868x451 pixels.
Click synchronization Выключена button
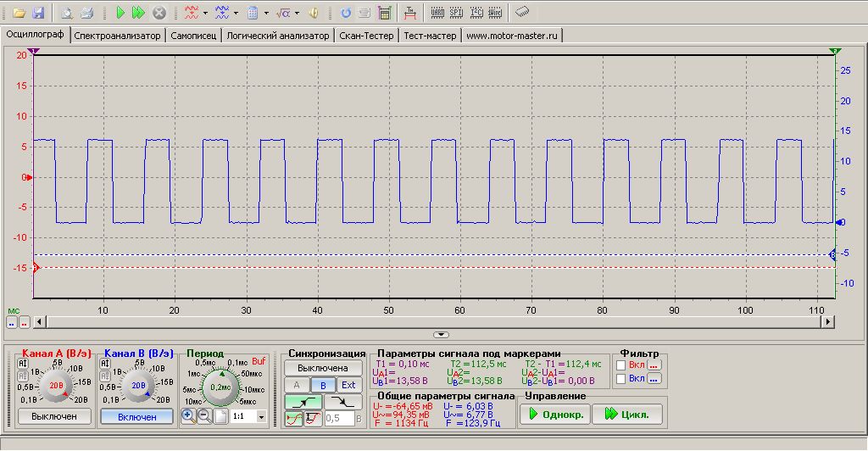[323, 368]
